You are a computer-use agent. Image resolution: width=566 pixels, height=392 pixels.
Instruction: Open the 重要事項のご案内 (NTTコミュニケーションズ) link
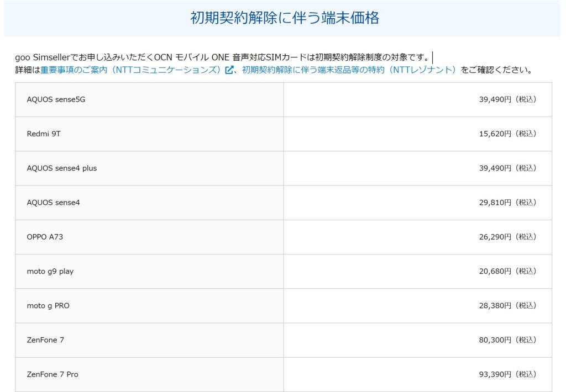[x=130, y=70]
